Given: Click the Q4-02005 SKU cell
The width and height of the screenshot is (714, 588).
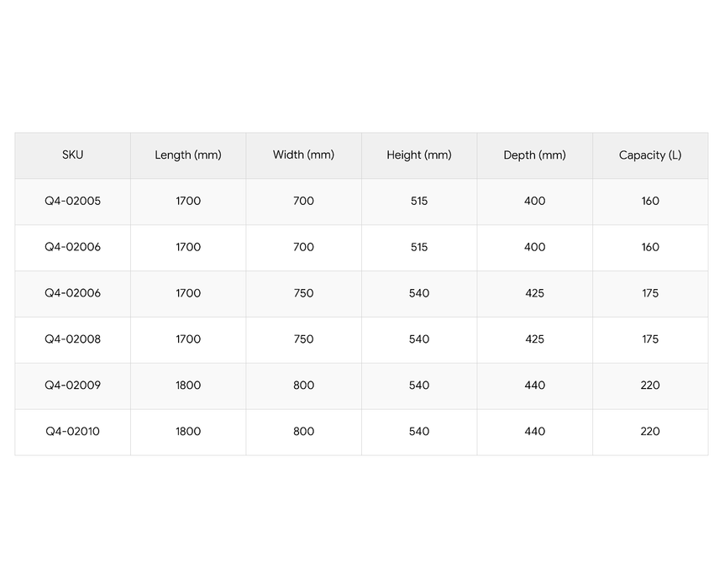Looking at the screenshot, I should [x=73, y=201].
